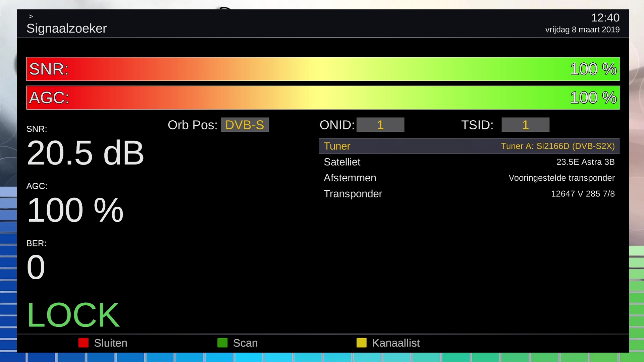
Task: Click the Sluiten label to close
Action: 110,343
